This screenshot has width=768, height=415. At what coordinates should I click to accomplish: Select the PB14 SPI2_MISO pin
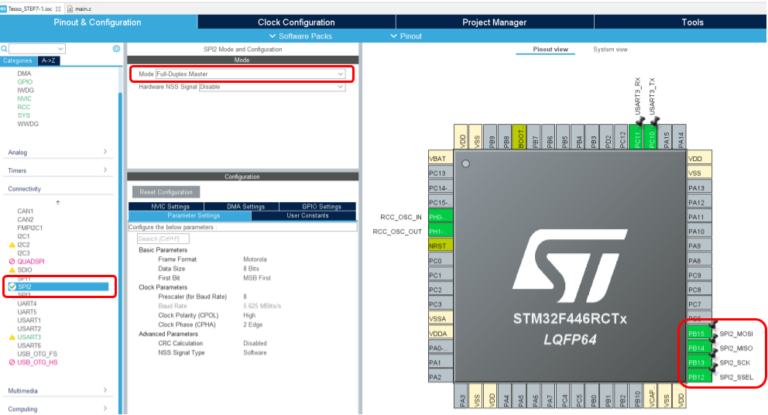[699, 347]
